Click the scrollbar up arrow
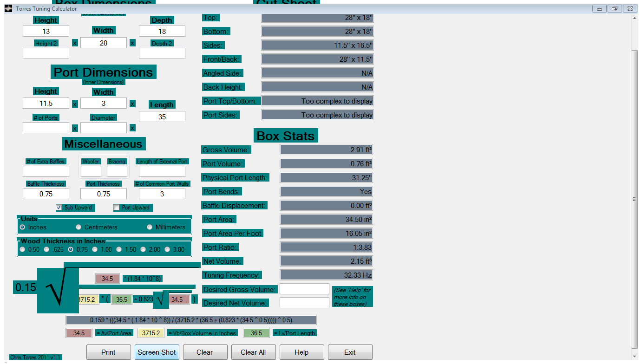Viewport: 642px width, 364px height. [x=635, y=18]
